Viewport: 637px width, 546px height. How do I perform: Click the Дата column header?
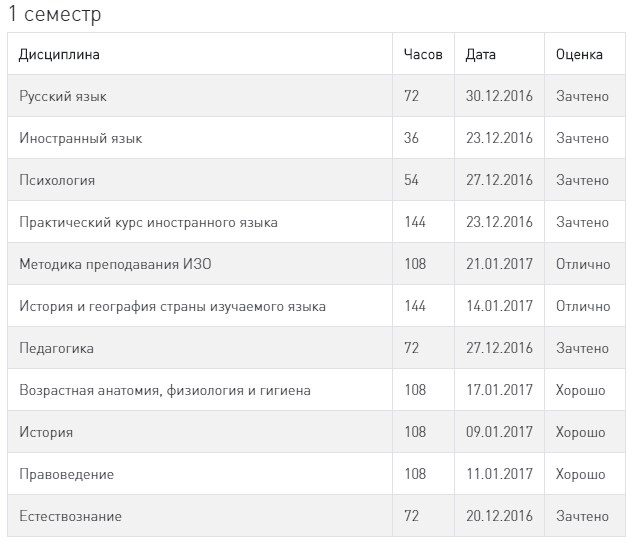tap(481, 55)
